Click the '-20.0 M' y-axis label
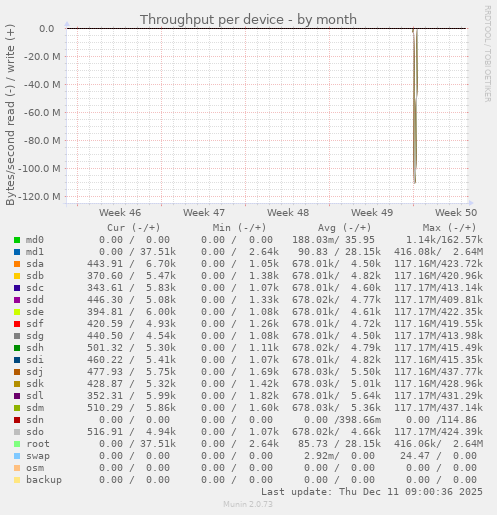Screen dimensions: 497x515 (x=42, y=57)
